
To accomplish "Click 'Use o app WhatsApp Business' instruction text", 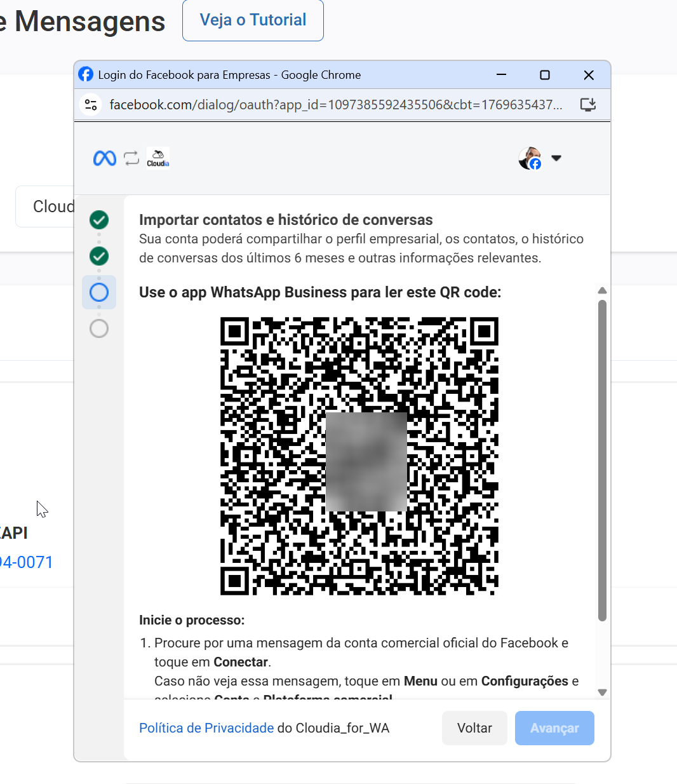I will tap(320, 292).
